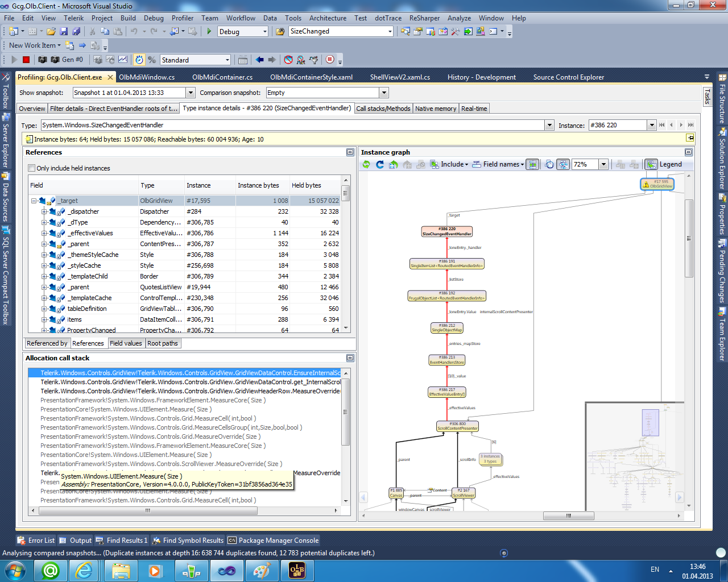Open the 72% zoom level dropdown
Screen dimensions: 728x582
[x=603, y=164]
